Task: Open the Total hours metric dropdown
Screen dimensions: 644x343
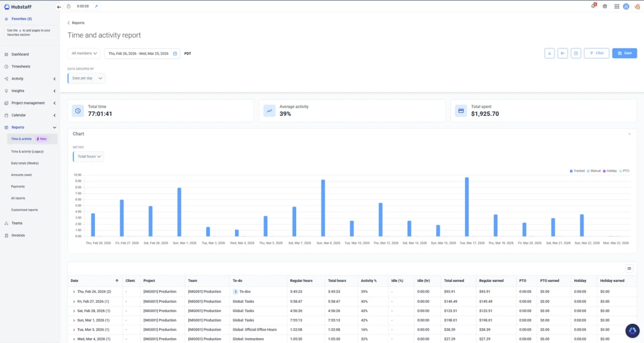Action: click(x=89, y=156)
